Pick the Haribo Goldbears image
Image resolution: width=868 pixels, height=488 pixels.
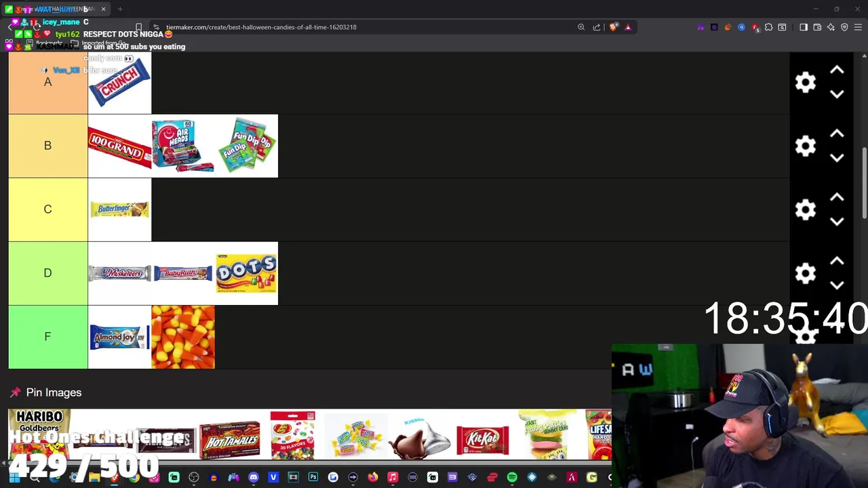39,435
